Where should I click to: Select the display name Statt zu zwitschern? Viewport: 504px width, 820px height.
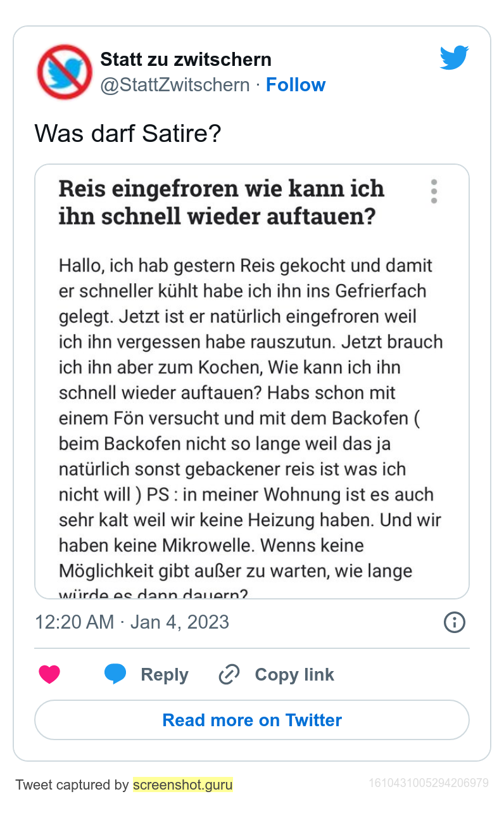click(x=186, y=60)
